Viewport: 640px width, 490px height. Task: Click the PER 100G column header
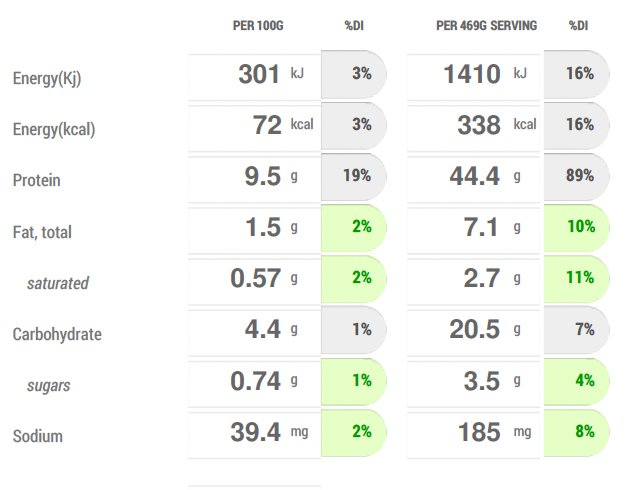pyautogui.click(x=258, y=25)
